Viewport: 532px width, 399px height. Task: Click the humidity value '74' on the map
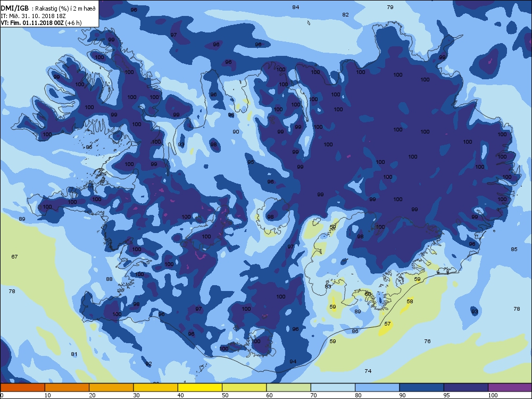368,371
